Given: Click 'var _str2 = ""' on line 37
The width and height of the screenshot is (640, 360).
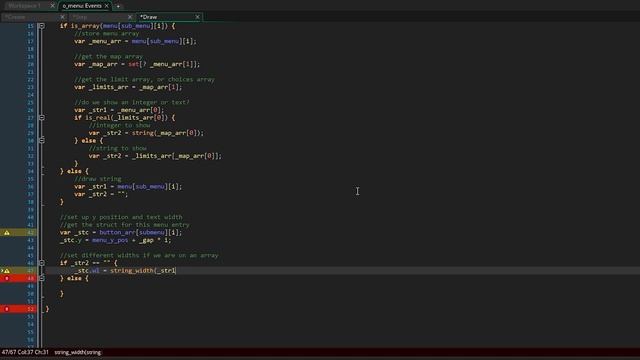Looking at the screenshot, I should pos(101,194).
